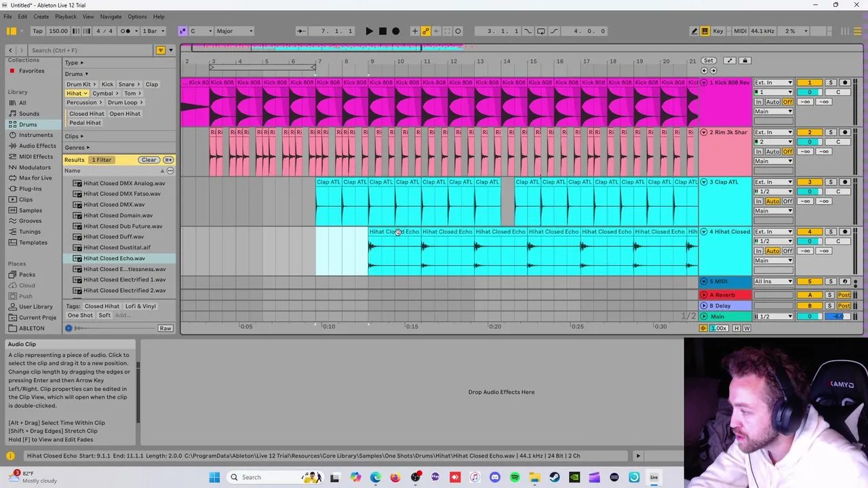Click the Session Record circle icon

458,31
